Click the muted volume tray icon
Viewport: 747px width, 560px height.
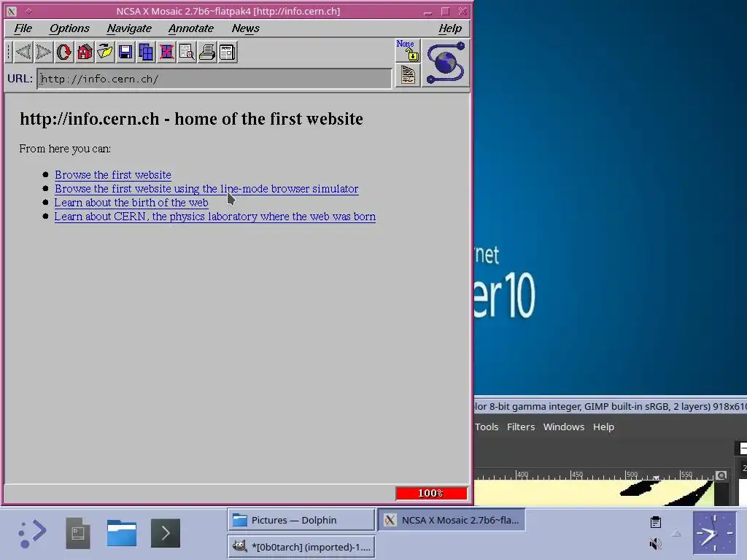656,543
